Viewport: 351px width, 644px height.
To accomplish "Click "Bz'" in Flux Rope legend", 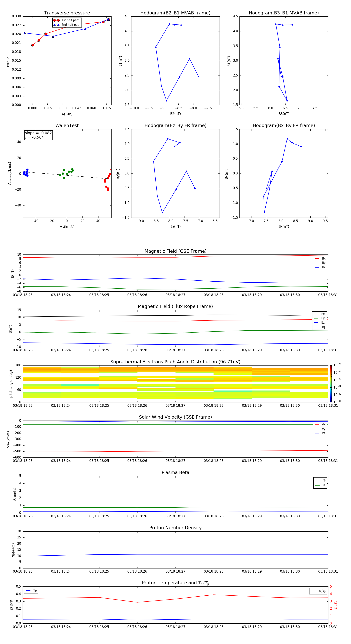I will point(320,323).
